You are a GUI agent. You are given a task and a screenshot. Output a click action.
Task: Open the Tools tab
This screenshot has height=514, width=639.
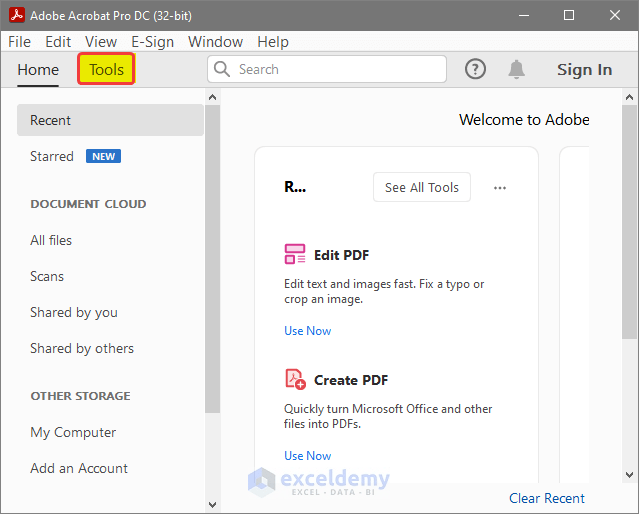point(106,69)
